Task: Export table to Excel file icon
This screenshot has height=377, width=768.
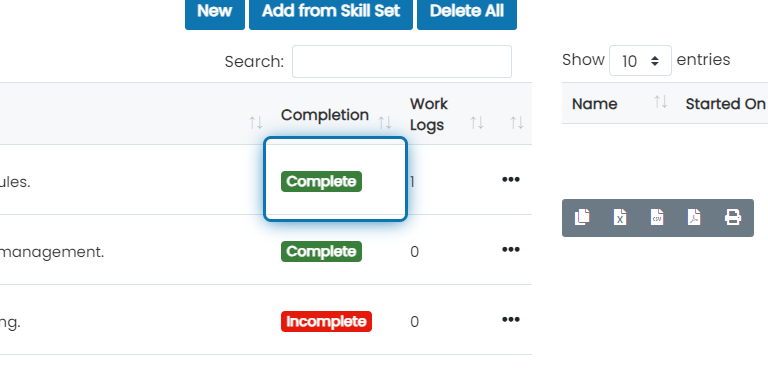Action: click(x=620, y=217)
